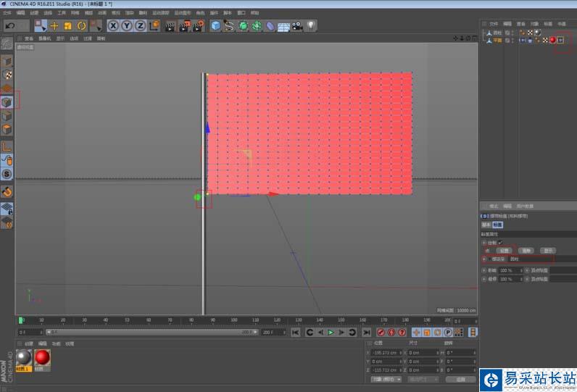The width and height of the screenshot is (577, 392).
Task: Enable Points mode in left toolbar
Action: pos(7,101)
